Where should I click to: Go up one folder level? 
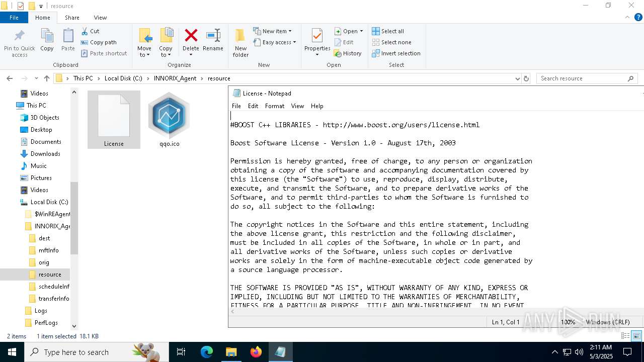47,78
